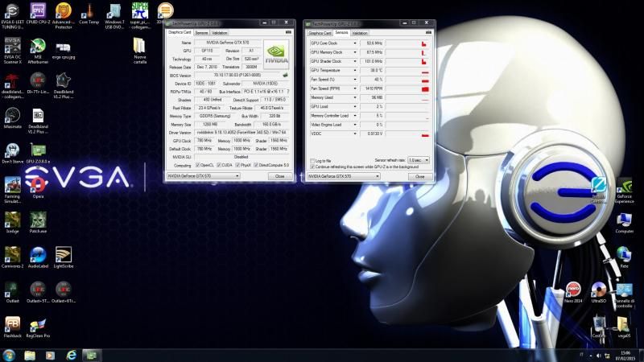
Task: Open the GPU-Z.0.8.0 executable icon
Action: [38, 153]
